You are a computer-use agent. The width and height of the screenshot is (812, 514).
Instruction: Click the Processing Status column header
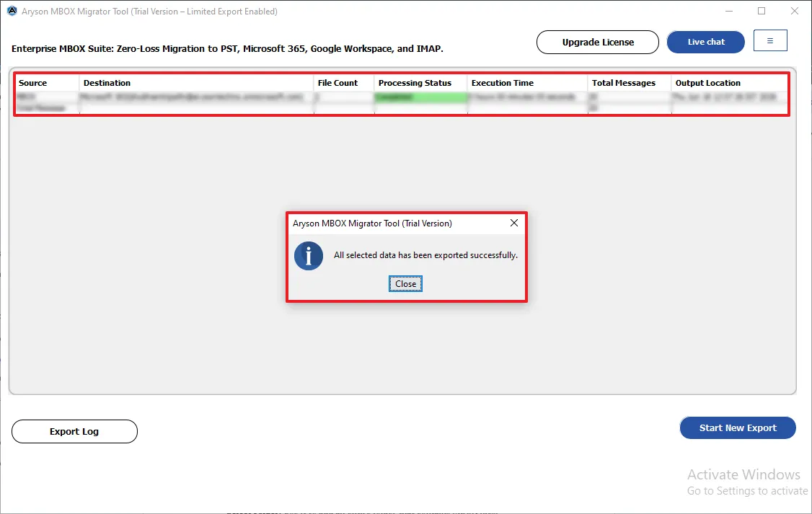click(x=420, y=83)
